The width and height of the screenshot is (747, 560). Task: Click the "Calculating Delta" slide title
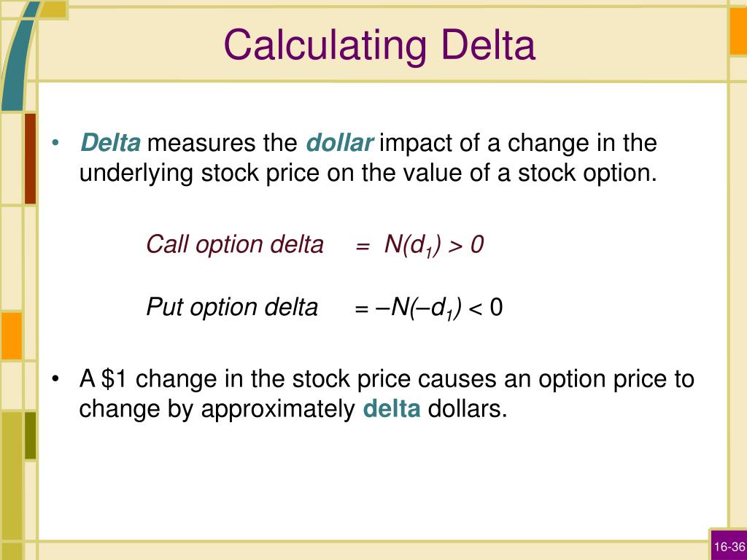379,44
